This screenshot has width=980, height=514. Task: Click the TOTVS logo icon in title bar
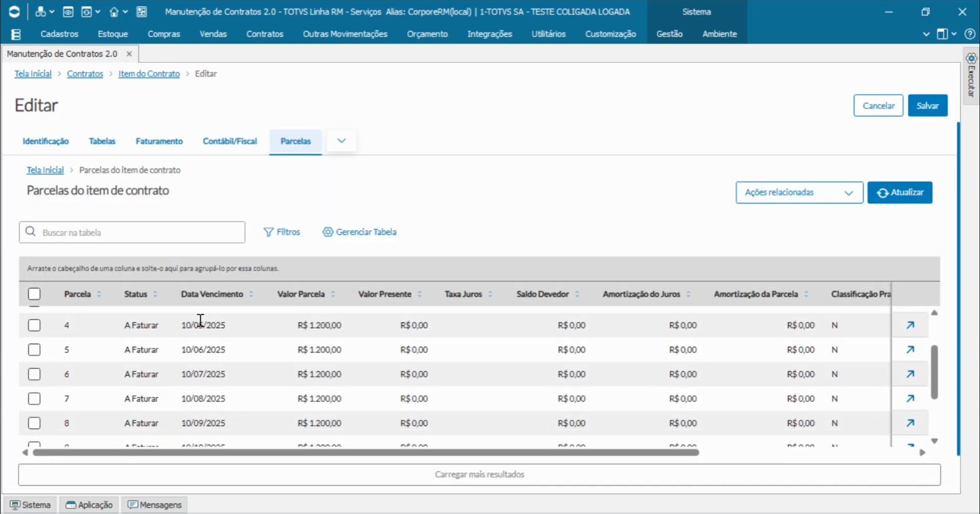tap(13, 12)
